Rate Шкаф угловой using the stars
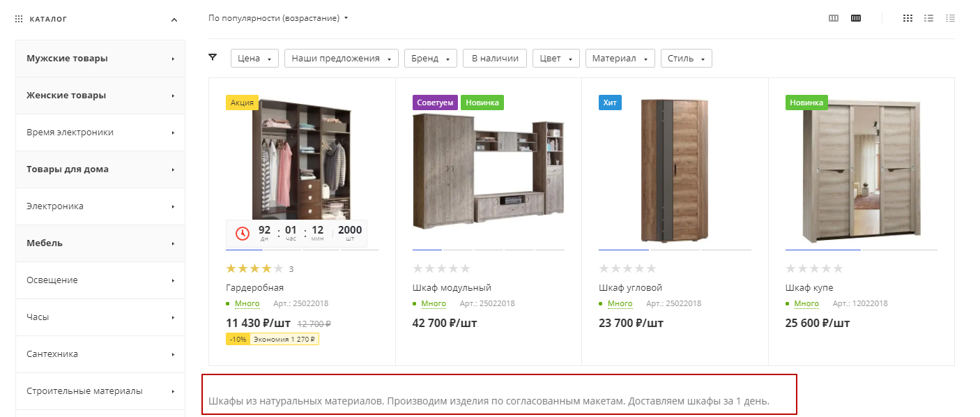The image size is (980, 417). point(627,268)
